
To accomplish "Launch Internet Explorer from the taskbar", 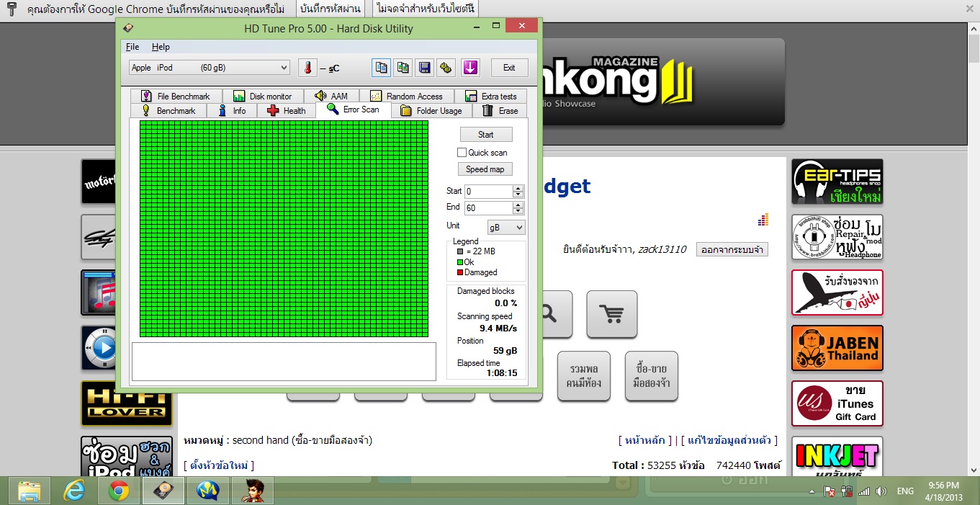I will (x=74, y=491).
